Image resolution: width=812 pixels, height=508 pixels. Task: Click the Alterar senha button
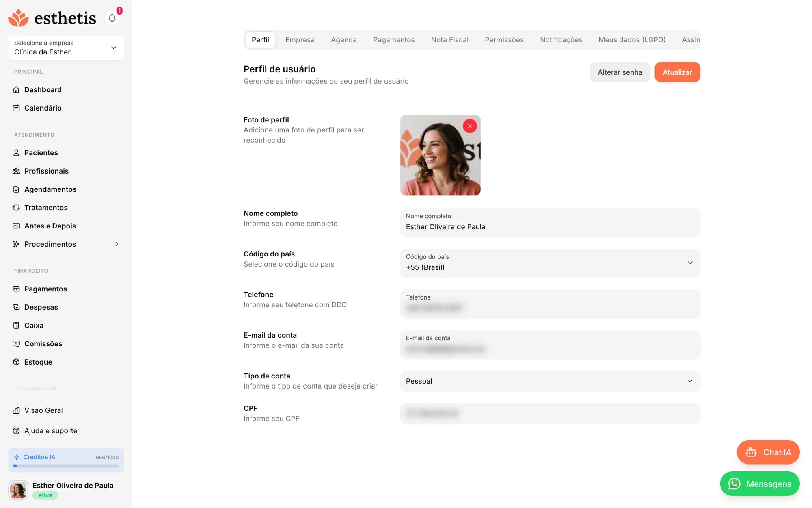pos(620,72)
